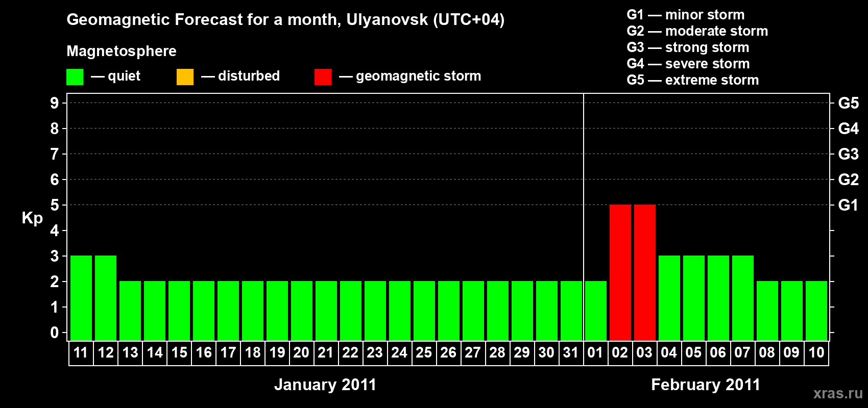
Task: Click the Kp axis title
Action: (x=32, y=218)
